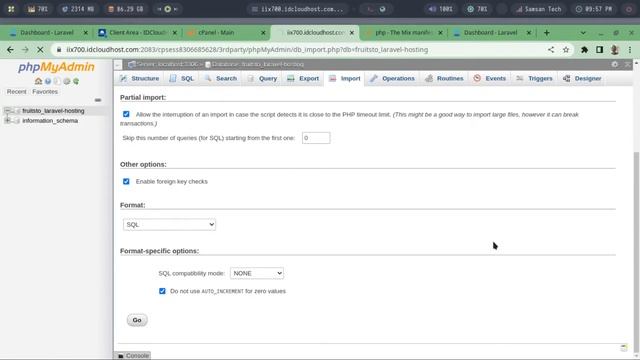Open the Operations tab
The image size is (640, 360).
coord(392,78)
